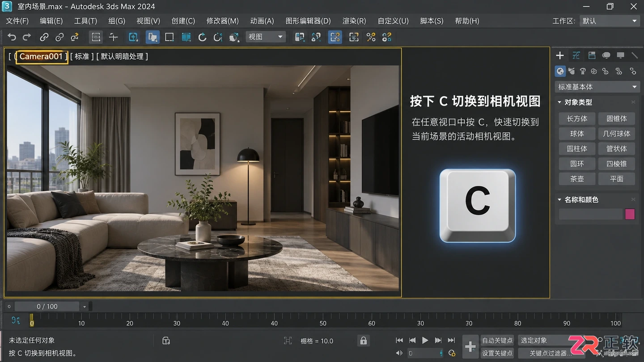The height and width of the screenshot is (362, 644).
Task: Toggle the highlighted Select by Name icon
Action: pos(153,37)
